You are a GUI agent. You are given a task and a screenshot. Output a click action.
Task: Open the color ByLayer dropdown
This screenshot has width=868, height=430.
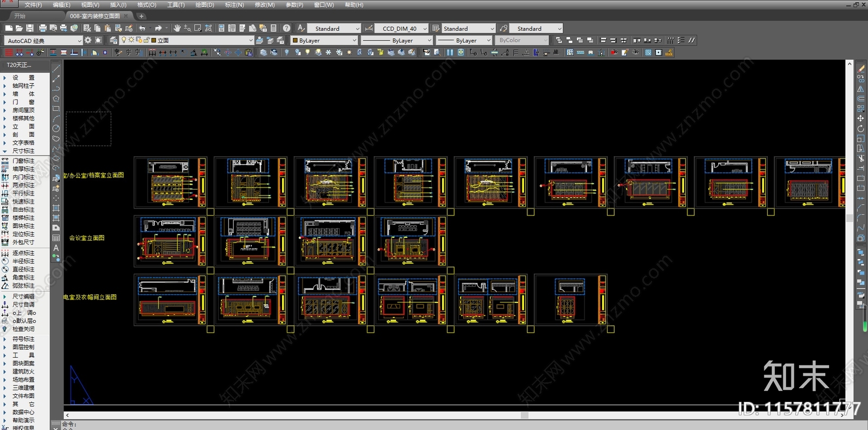[x=324, y=40]
